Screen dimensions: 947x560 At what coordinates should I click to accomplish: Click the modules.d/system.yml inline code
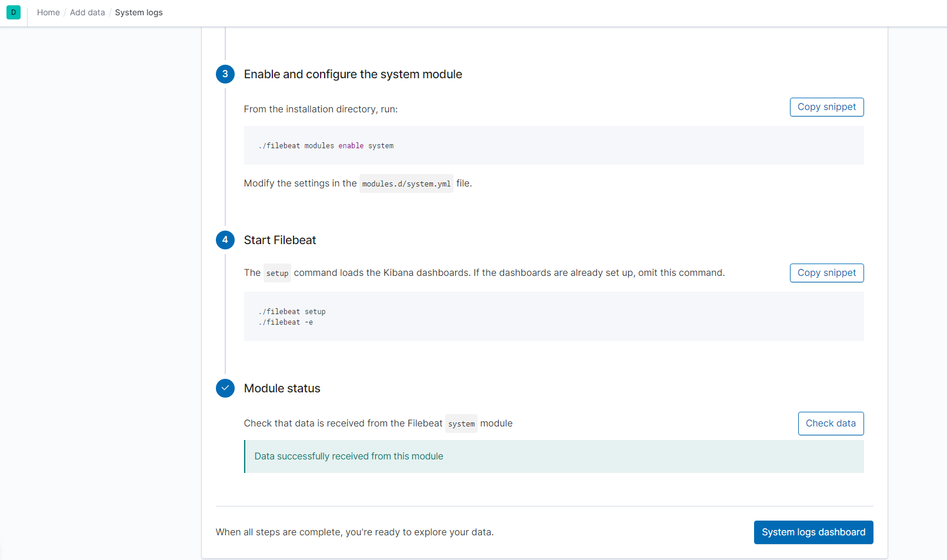click(x=406, y=184)
